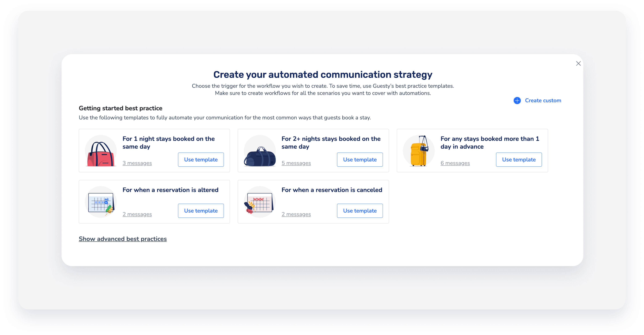The width and height of the screenshot is (644, 335).
Task: Expand Show advanced best practices
Action: 123,239
